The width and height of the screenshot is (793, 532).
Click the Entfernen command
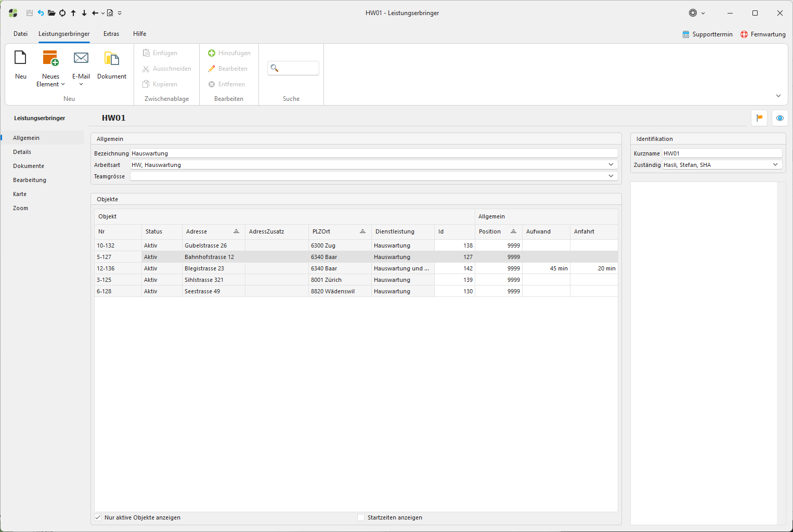[x=226, y=84]
